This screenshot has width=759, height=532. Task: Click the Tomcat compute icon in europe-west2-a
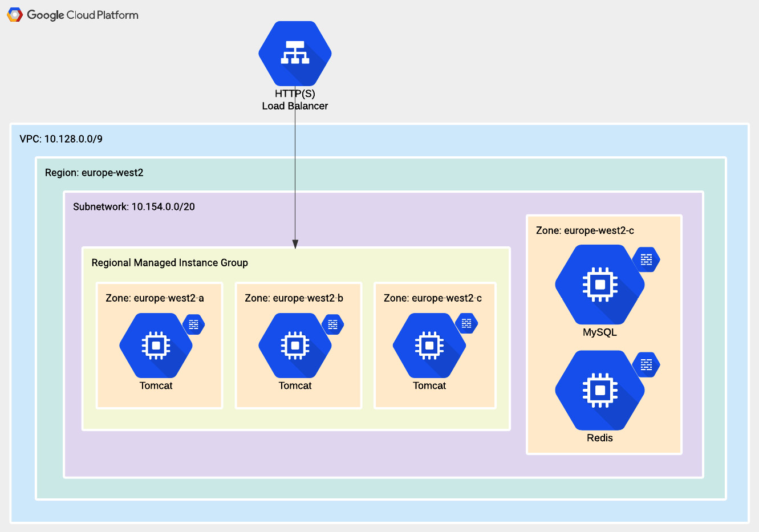coord(156,346)
